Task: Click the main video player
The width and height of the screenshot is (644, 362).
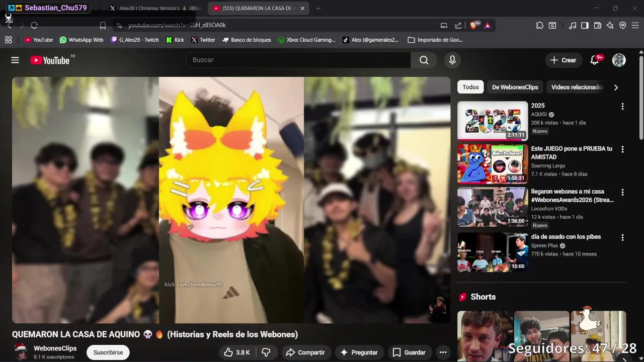Action: [231, 200]
